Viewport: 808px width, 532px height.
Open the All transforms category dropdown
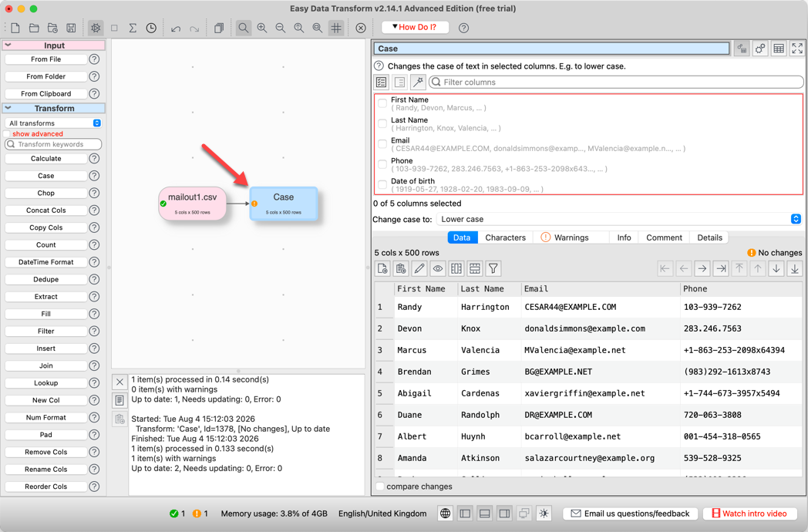click(x=54, y=123)
